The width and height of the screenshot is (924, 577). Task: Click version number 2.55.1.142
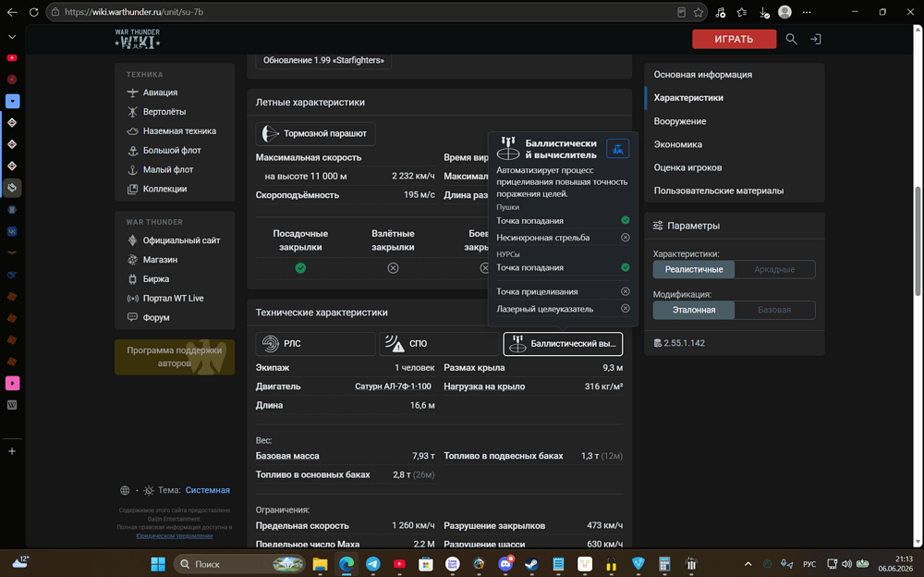(684, 343)
